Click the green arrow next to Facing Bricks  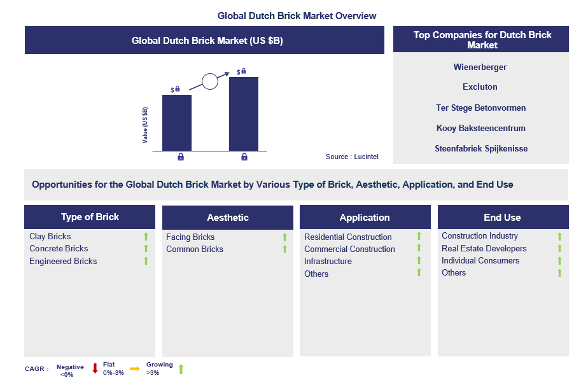[x=284, y=237]
